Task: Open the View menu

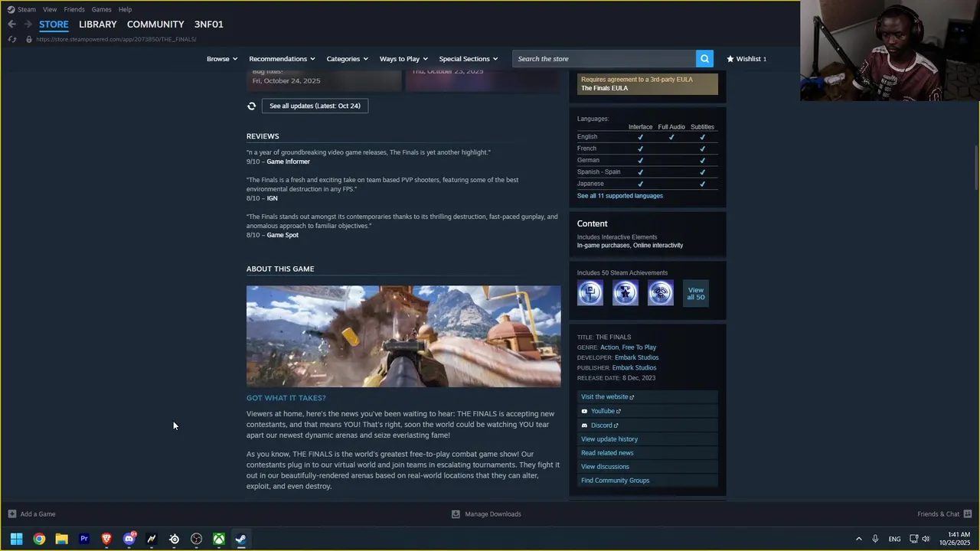Action: (50, 9)
